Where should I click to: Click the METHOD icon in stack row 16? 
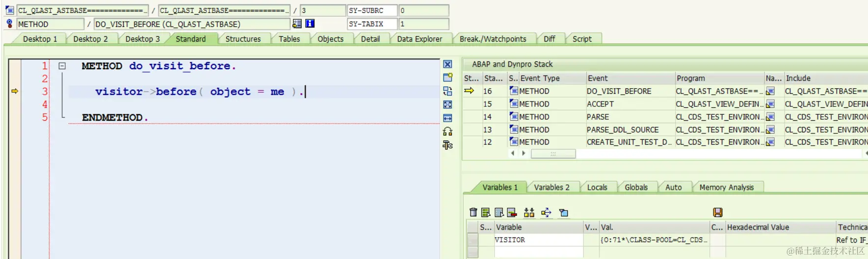[x=514, y=91]
